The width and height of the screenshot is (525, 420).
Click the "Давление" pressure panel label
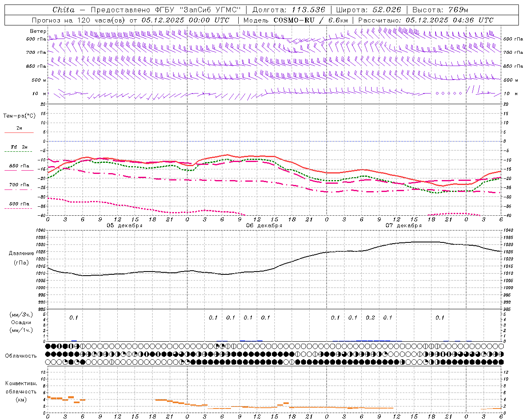tap(21, 253)
